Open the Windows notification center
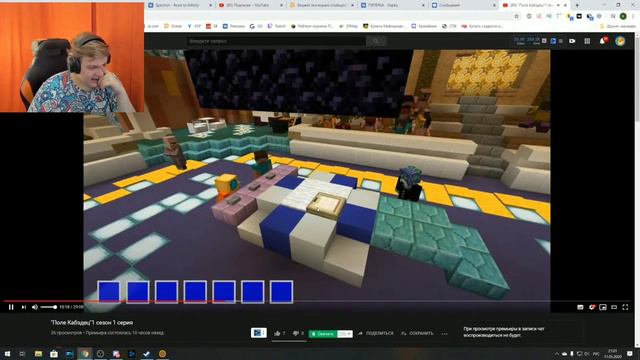This screenshot has width=640, height=360. click(630, 353)
